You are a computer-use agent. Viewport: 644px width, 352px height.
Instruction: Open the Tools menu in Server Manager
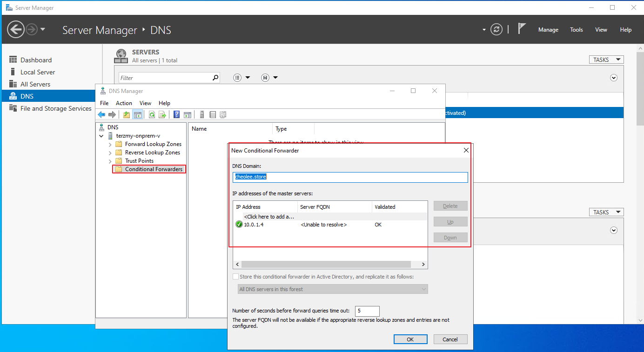pos(577,30)
